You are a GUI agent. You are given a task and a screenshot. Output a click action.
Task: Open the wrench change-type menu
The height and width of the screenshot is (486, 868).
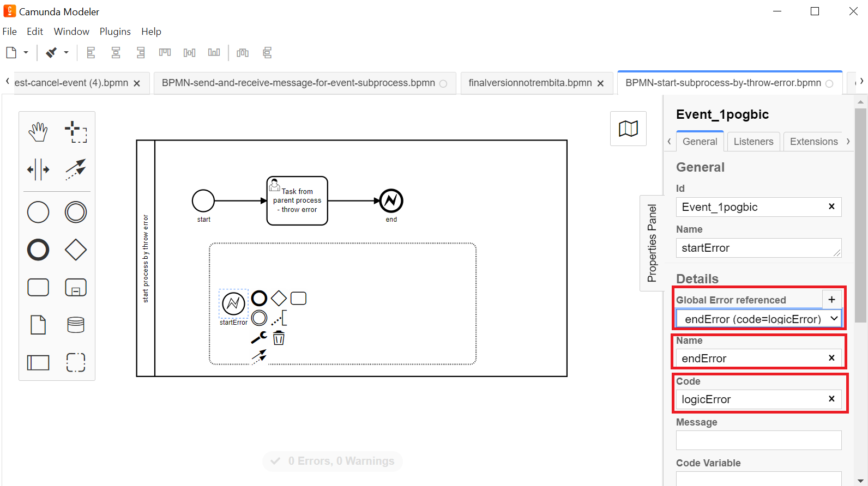pyautogui.click(x=259, y=338)
